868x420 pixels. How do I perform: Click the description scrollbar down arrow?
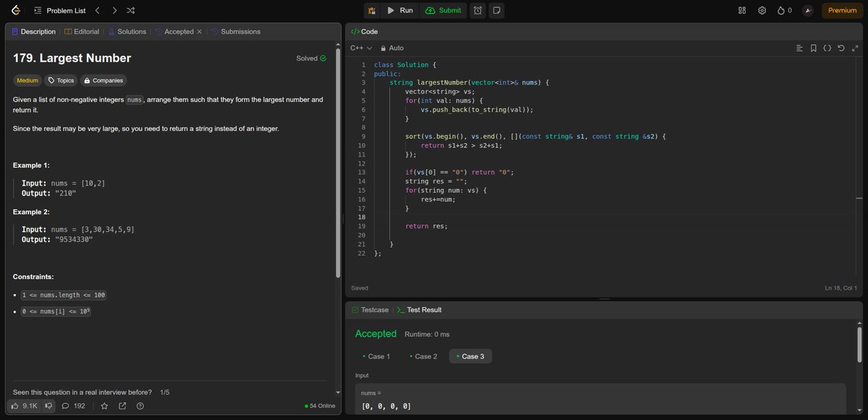[x=337, y=392]
